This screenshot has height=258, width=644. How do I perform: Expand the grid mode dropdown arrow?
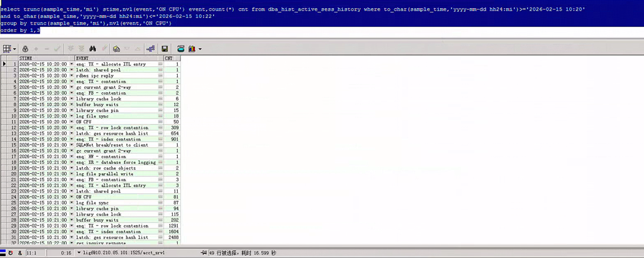point(15,49)
